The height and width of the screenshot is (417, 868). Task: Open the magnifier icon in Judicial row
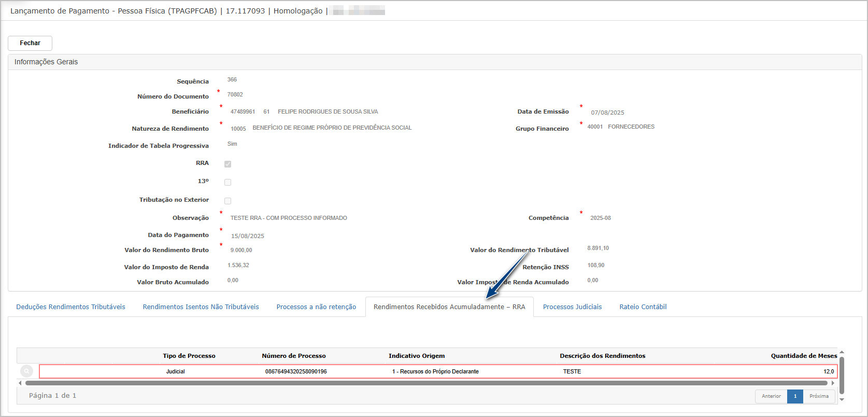(x=26, y=371)
